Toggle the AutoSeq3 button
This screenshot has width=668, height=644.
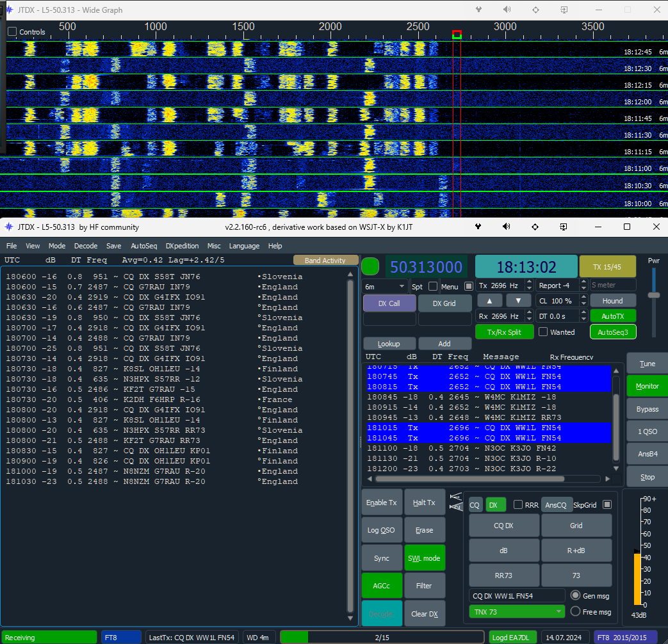[x=613, y=332]
